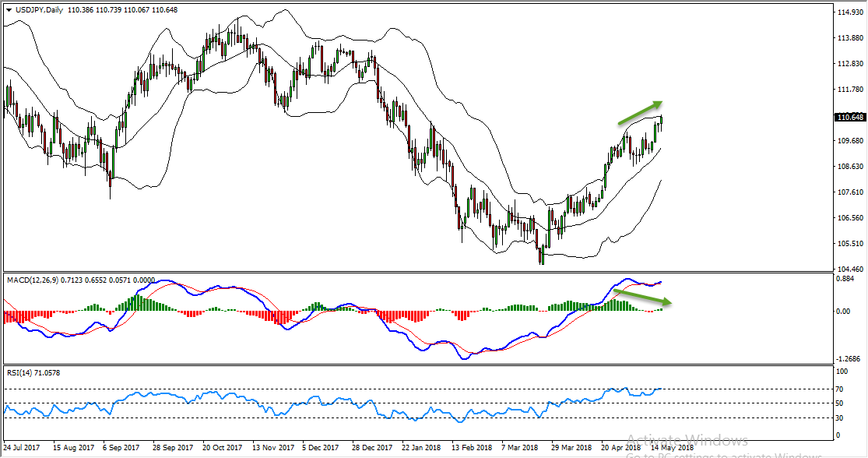
Task: Click the 112.830 price scale label
Action: coord(852,64)
